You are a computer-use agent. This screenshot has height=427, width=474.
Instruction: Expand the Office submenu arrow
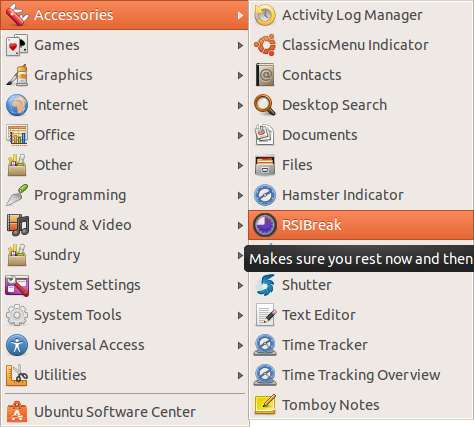240,135
